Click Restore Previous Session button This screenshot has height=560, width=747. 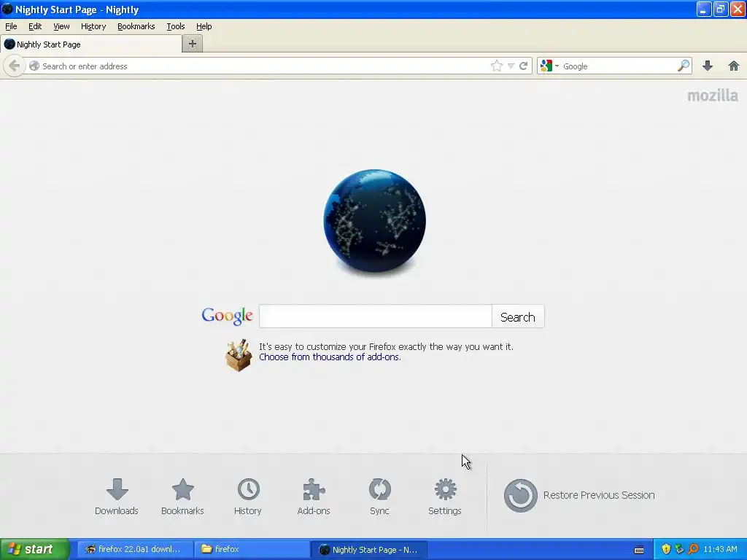click(579, 495)
